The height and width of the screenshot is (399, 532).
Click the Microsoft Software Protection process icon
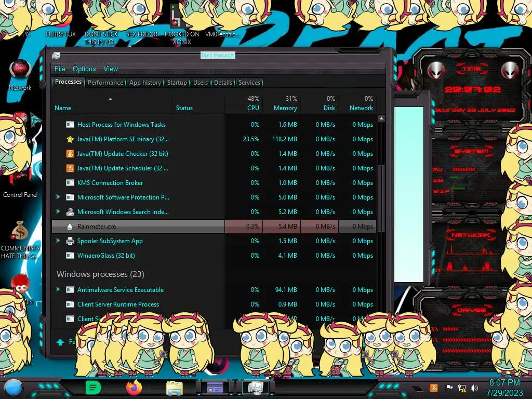[70, 197]
